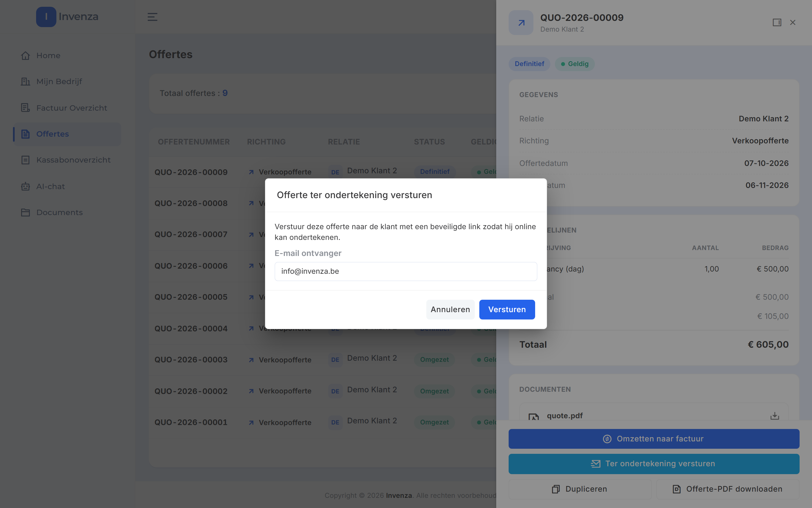Open AI-chat from the sidebar
Viewport: 812px width, 508px height.
(67, 187)
